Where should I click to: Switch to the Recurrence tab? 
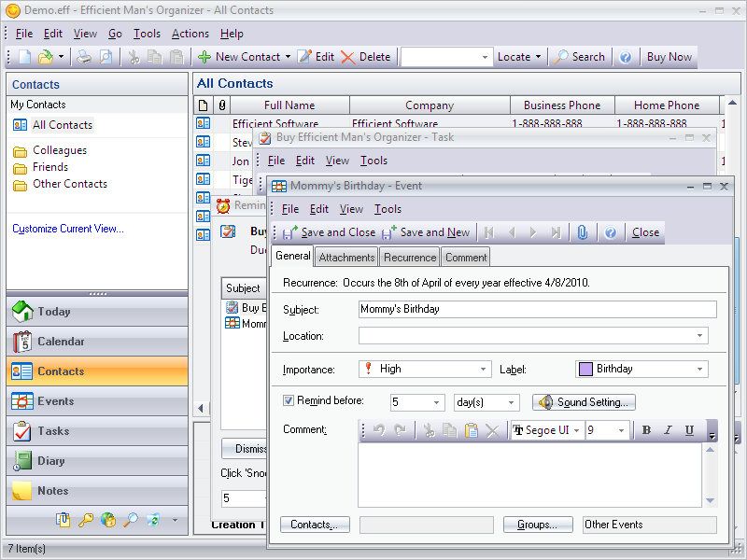[409, 258]
